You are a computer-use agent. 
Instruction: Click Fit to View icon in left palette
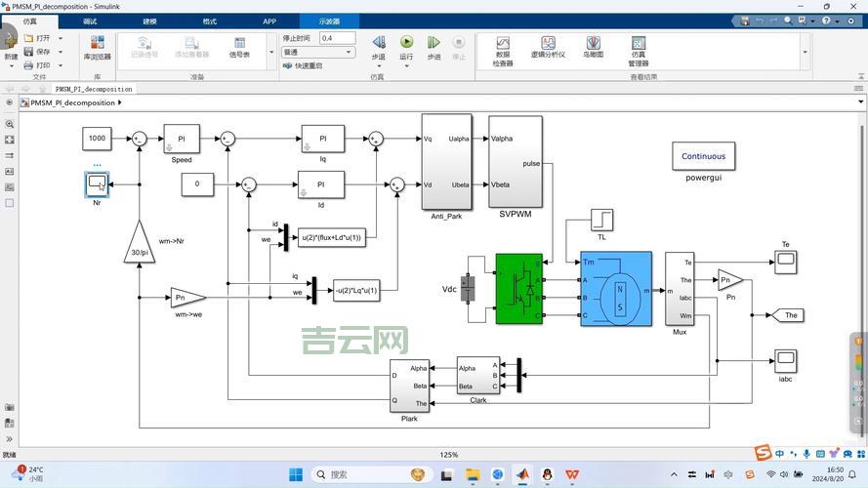point(10,140)
